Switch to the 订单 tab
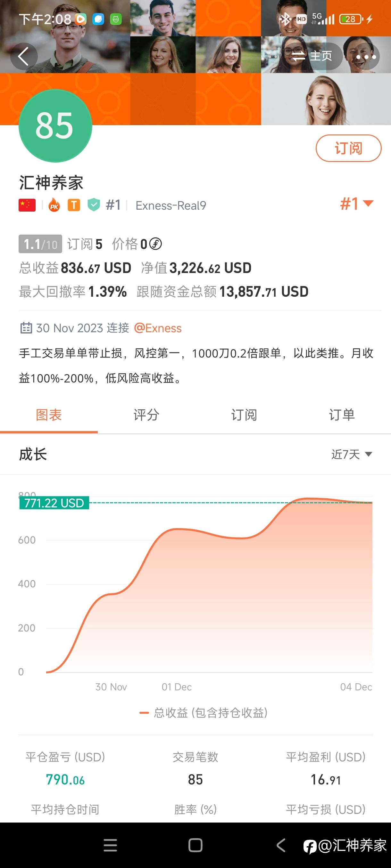 pyautogui.click(x=342, y=415)
